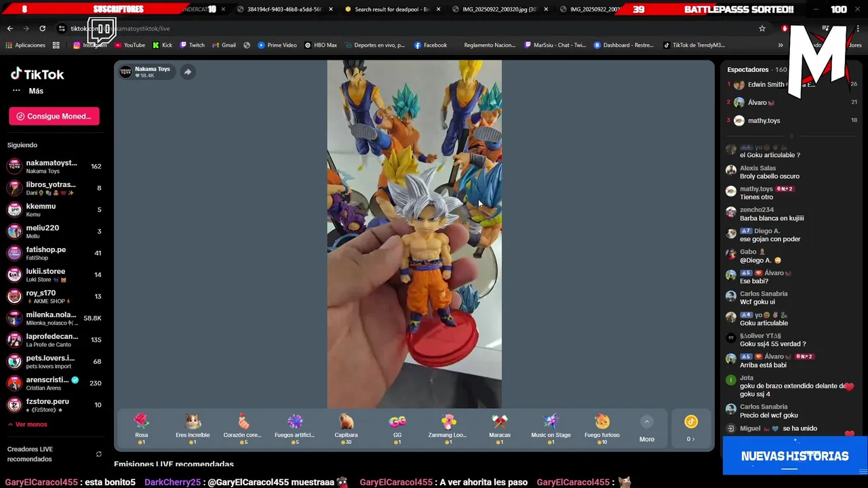
Task: Open the Kick bookmark
Action: (x=162, y=45)
